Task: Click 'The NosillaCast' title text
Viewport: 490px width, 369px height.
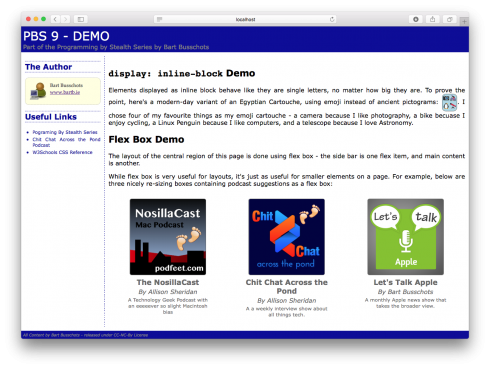Action: tap(168, 282)
